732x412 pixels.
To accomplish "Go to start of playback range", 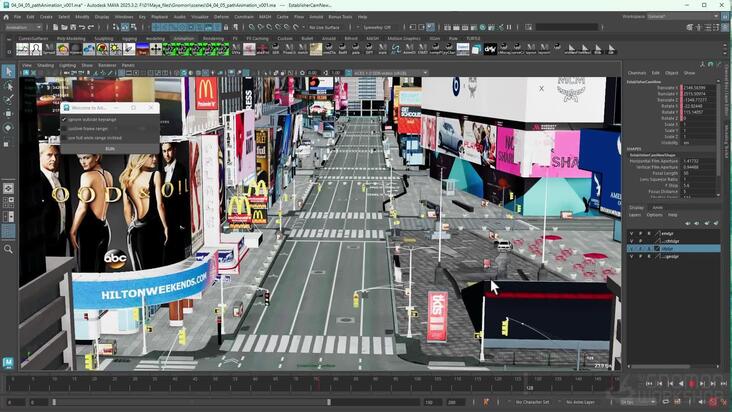I will click(x=649, y=384).
